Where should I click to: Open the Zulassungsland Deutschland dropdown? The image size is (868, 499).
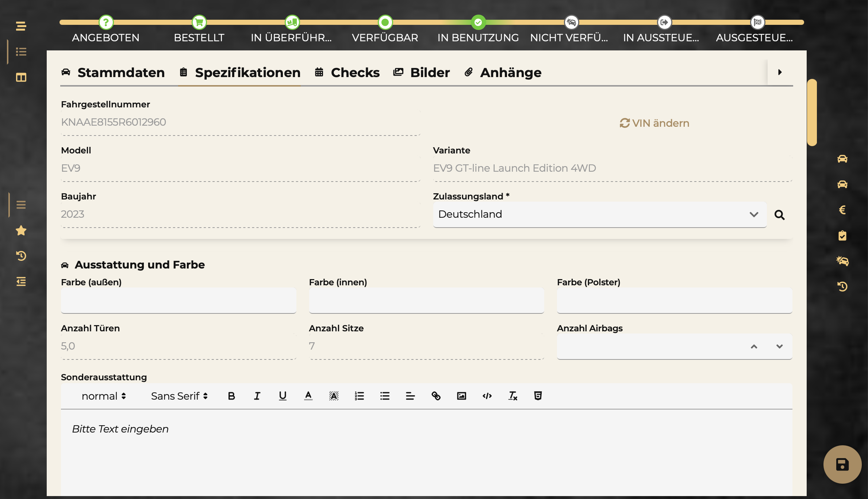(x=600, y=214)
